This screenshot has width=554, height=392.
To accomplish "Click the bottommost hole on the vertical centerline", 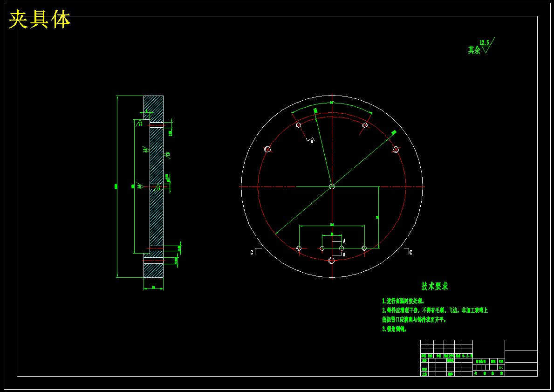I will click(331, 261).
